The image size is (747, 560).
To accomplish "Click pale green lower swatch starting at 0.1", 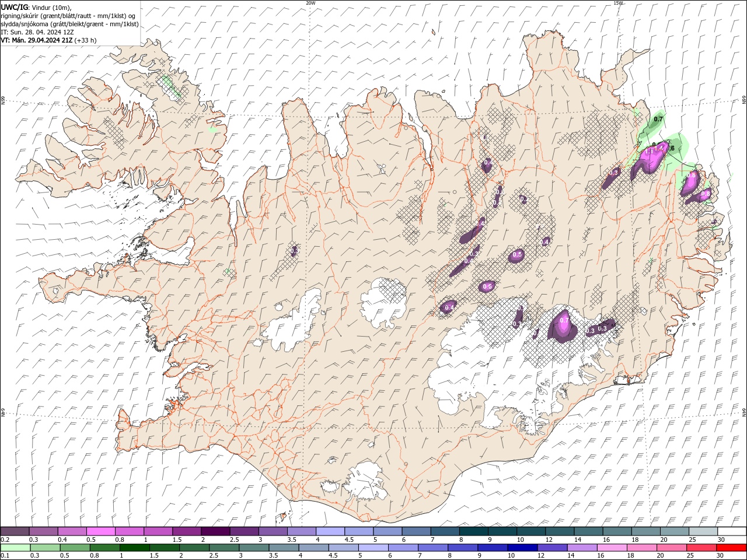I will click(x=15, y=547).
